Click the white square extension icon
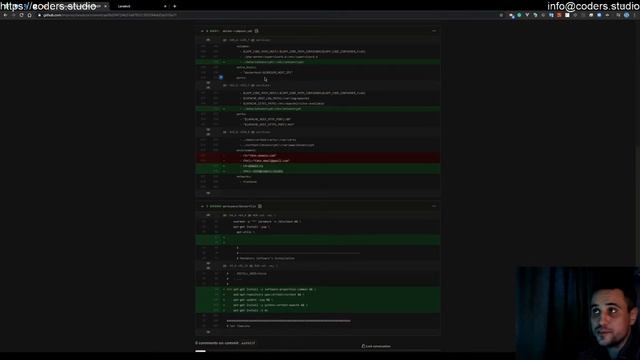640x360 pixels. coord(567,15)
